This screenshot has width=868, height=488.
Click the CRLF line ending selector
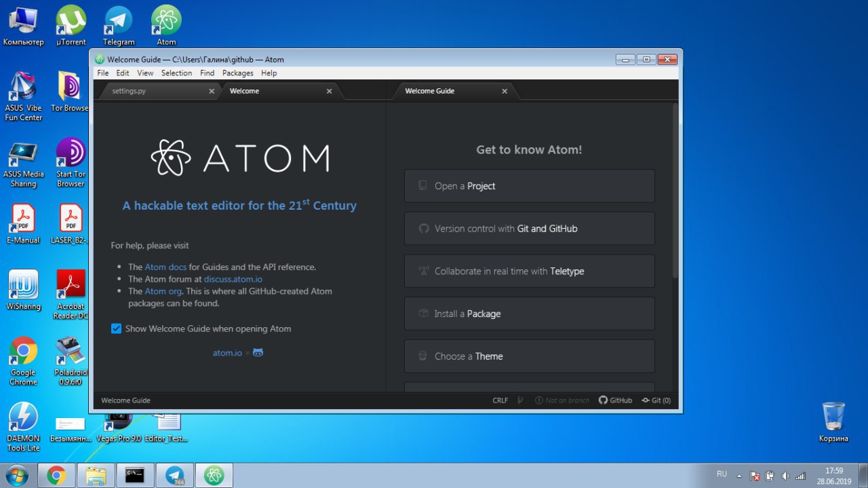(x=500, y=400)
